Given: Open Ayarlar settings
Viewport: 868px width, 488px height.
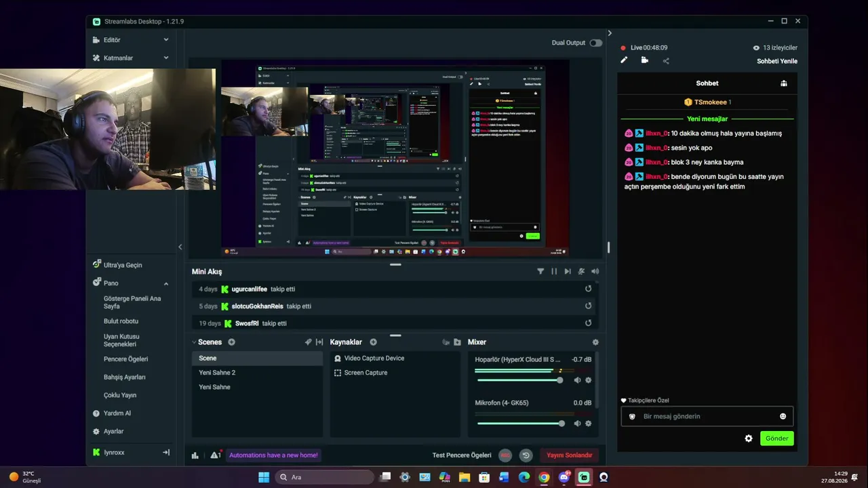Looking at the screenshot, I should pyautogui.click(x=113, y=432).
